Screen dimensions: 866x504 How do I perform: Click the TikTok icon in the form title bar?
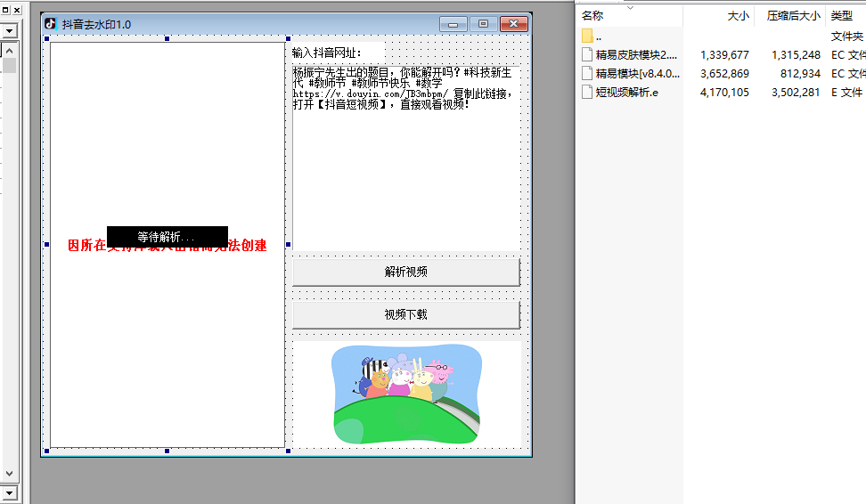pos(51,24)
